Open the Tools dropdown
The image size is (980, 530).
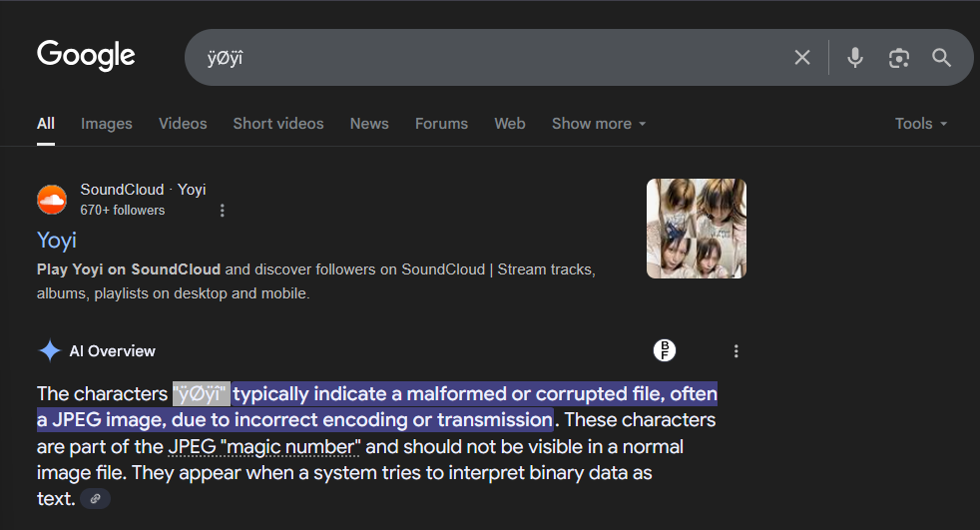pos(920,124)
